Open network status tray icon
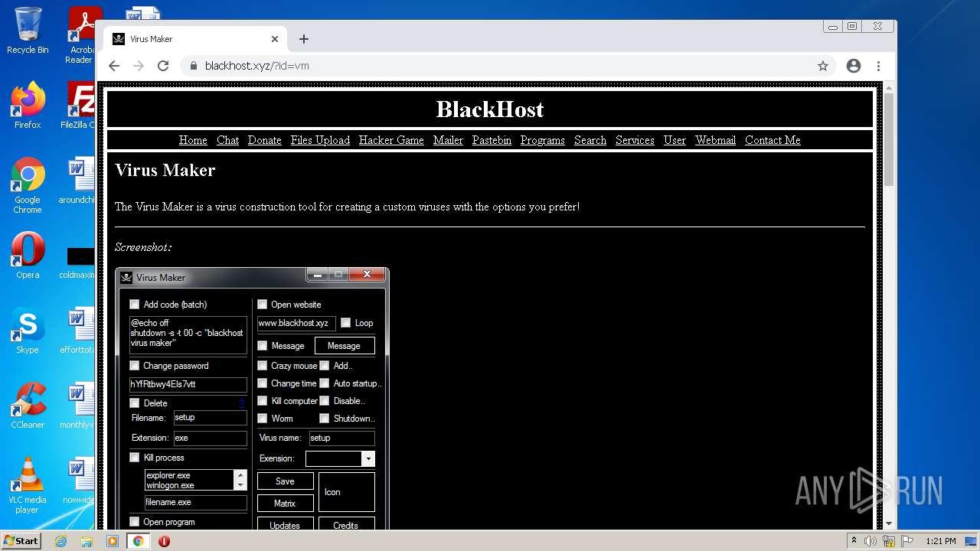This screenshot has width=980, height=551. (x=889, y=541)
